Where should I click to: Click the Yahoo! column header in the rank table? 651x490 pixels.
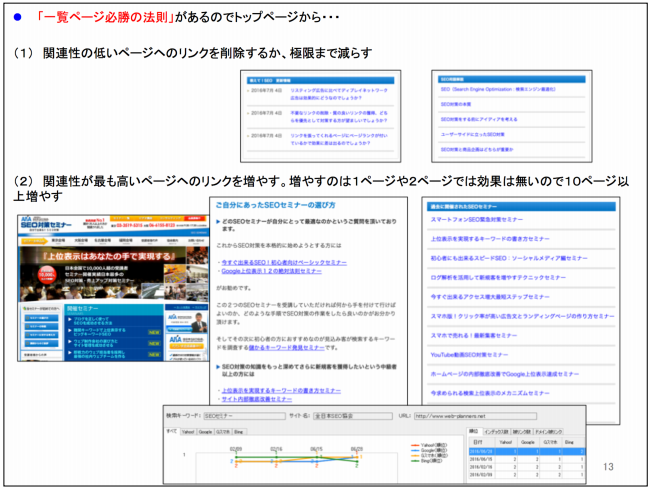505,443
